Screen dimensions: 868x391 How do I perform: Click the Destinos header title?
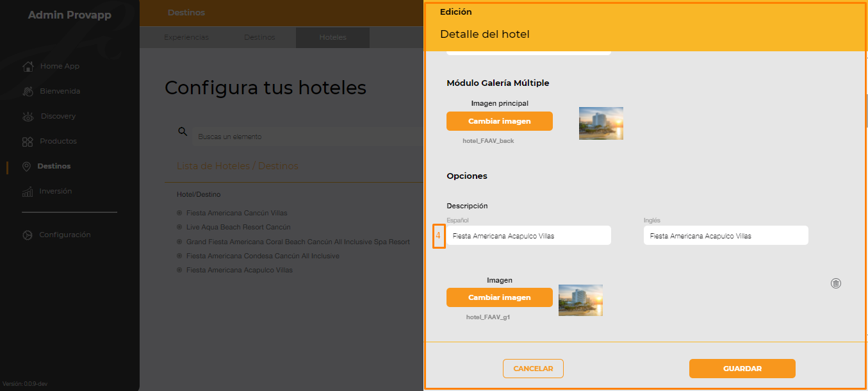(x=186, y=12)
